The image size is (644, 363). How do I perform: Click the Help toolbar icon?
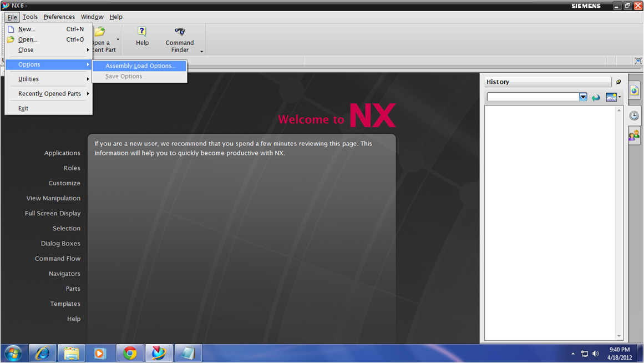tap(142, 32)
